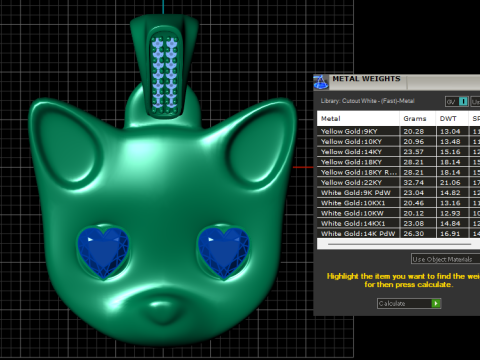Image resolution: width=480 pixels, height=360 pixels.
Task: Click the 21.06 DWT value
Action: coord(450,183)
